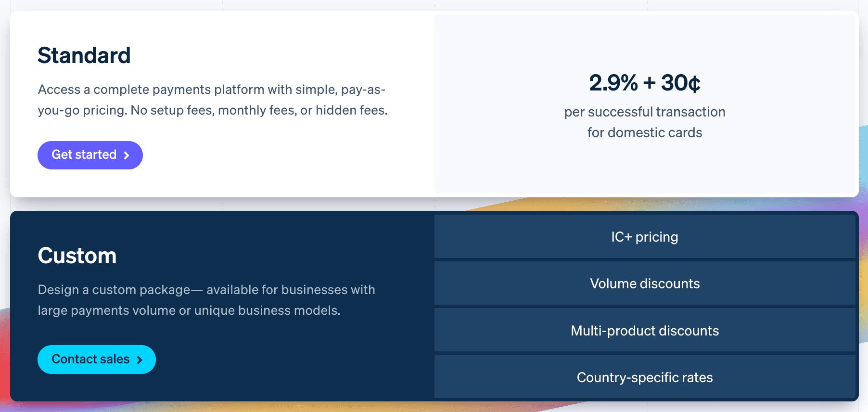868x412 pixels.
Task: Click the 30¢ amount in the price
Action: [680, 83]
